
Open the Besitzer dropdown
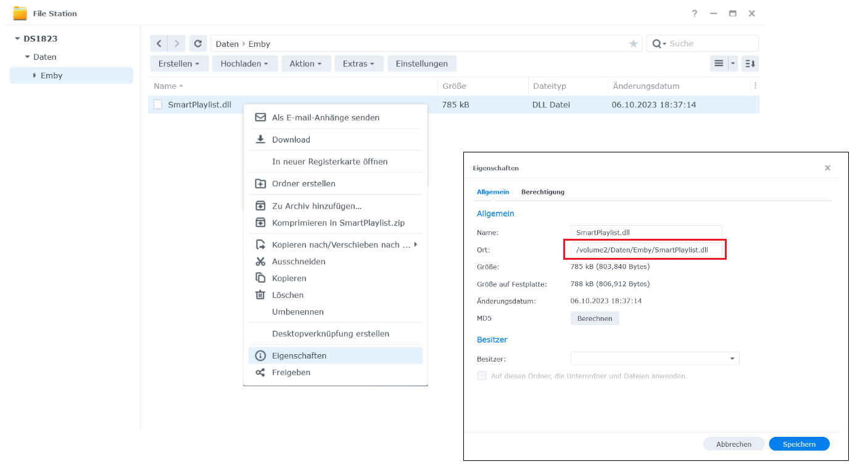(732, 358)
